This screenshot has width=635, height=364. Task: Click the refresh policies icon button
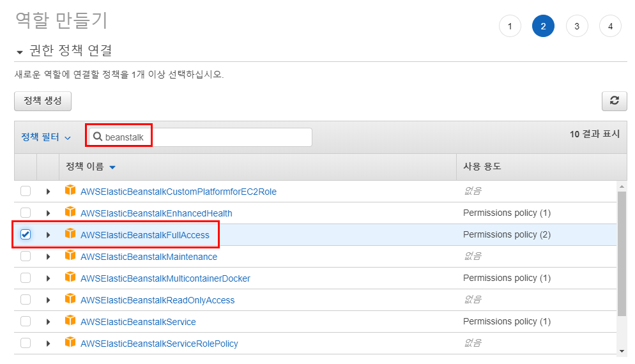614,101
